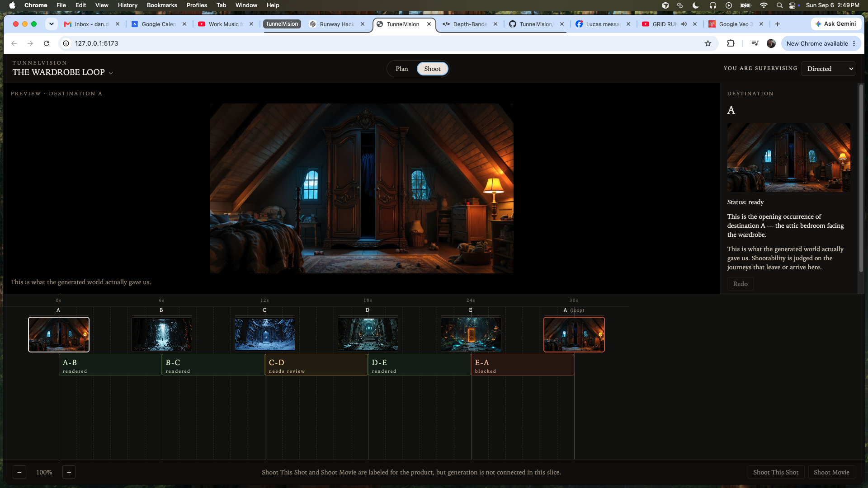Open the media control icon in toolbar
The image size is (868, 488).
tap(755, 43)
